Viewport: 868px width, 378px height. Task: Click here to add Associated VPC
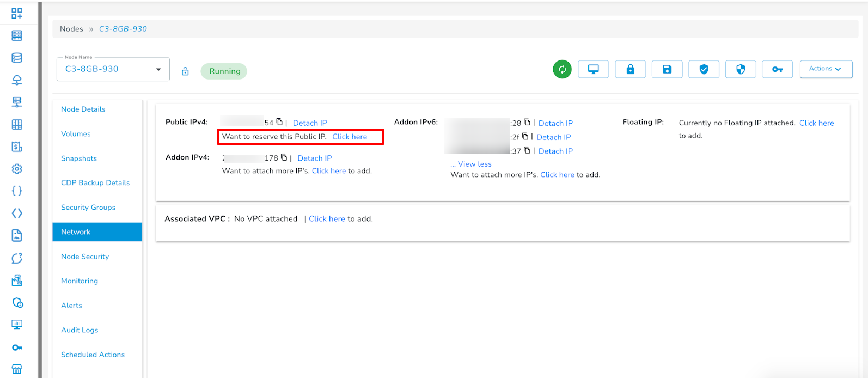(327, 219)
